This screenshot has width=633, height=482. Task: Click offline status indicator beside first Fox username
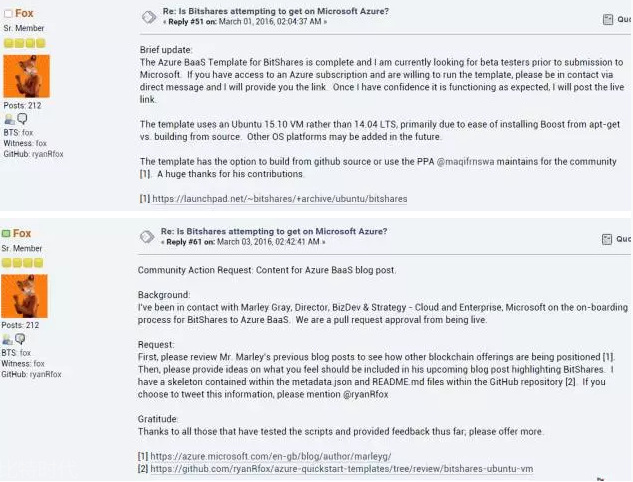coord(6,13)
